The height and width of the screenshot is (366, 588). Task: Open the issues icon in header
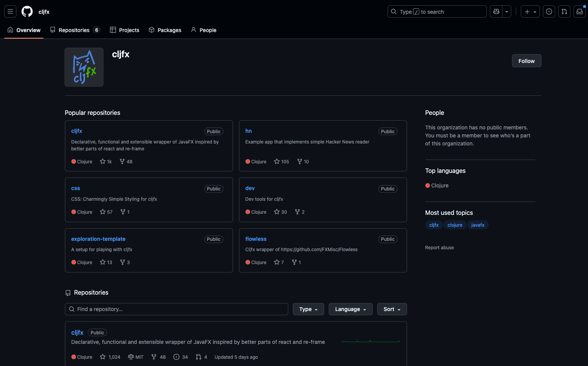[x=549, y=12]
